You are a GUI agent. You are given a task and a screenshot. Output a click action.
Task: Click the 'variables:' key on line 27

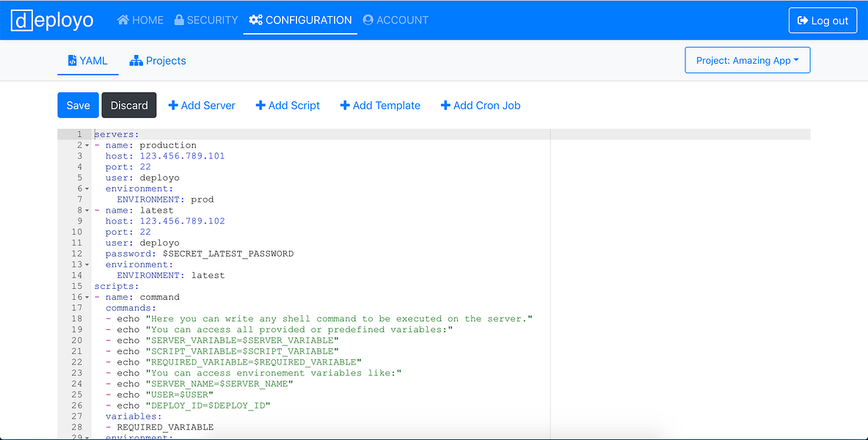pyautogui.click(x=134, y=417)
